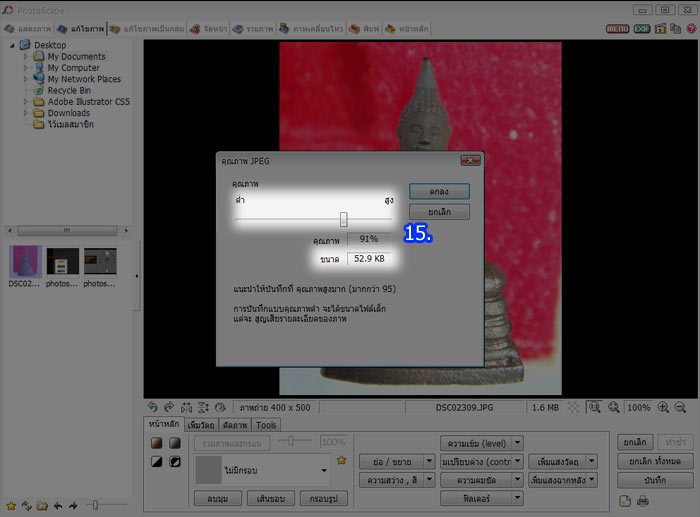Select the แก้ไขภาพ editor tab
This screenshot has height=517, width=700.
[81, 29]
